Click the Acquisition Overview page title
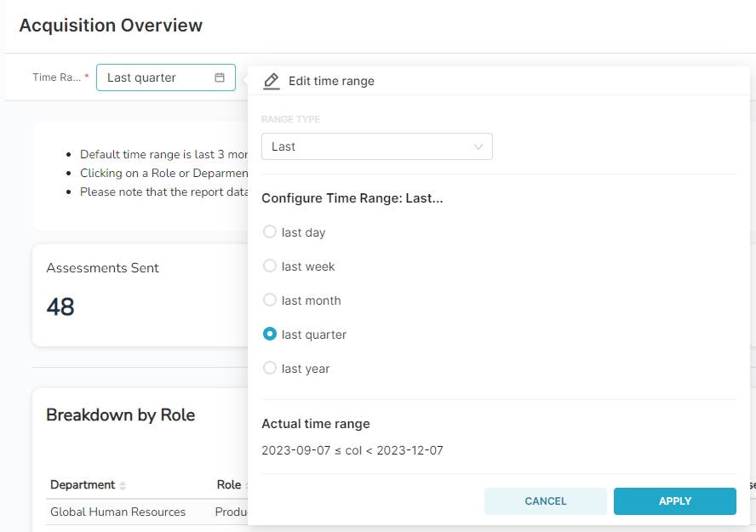 tap(111, 26)
